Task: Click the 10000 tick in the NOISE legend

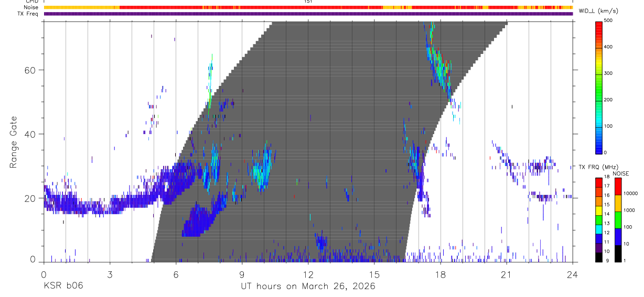Action: [x=630, y=194]
